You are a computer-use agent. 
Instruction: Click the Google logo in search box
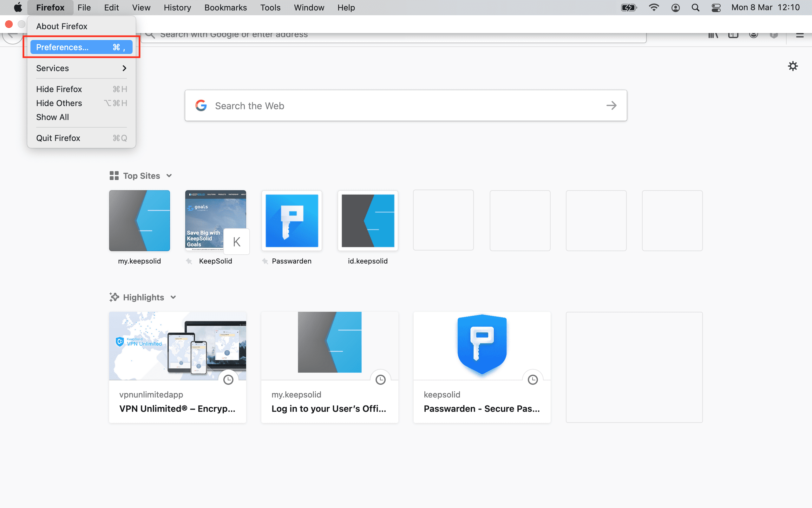pyautogui.click(x=201, y=105)
